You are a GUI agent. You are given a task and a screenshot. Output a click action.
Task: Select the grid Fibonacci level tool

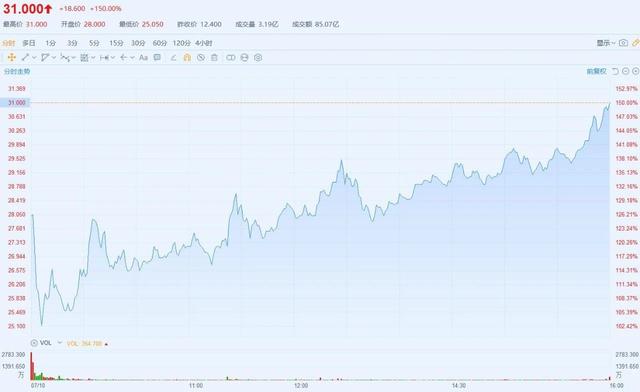click(x=84, y=58)
